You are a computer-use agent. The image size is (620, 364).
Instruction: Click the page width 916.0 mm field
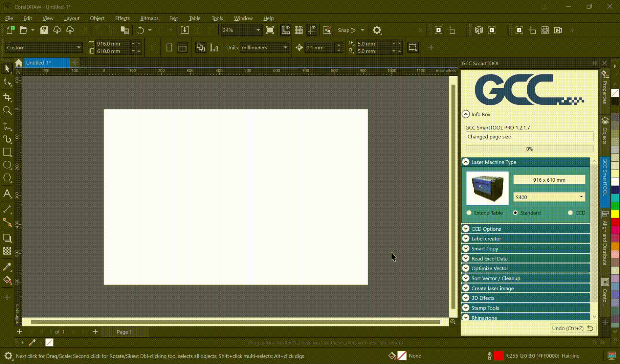(x=112, y=44)
